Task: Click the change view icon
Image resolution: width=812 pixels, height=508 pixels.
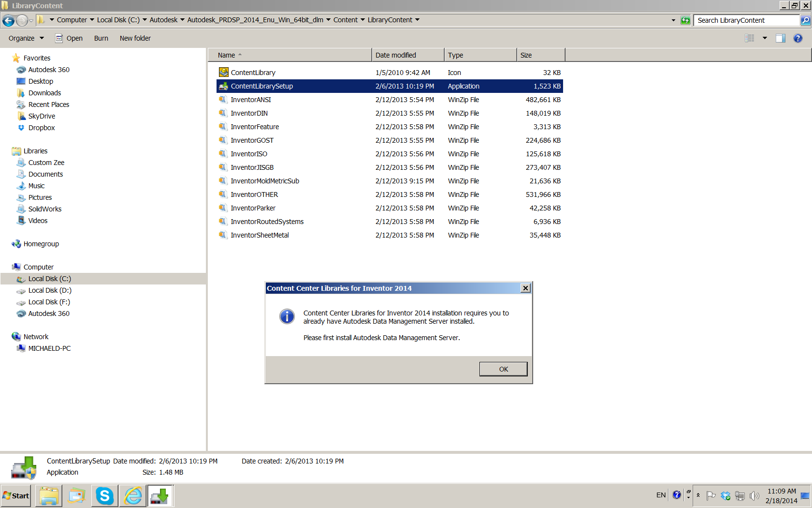Action: (x=750, y=38)
